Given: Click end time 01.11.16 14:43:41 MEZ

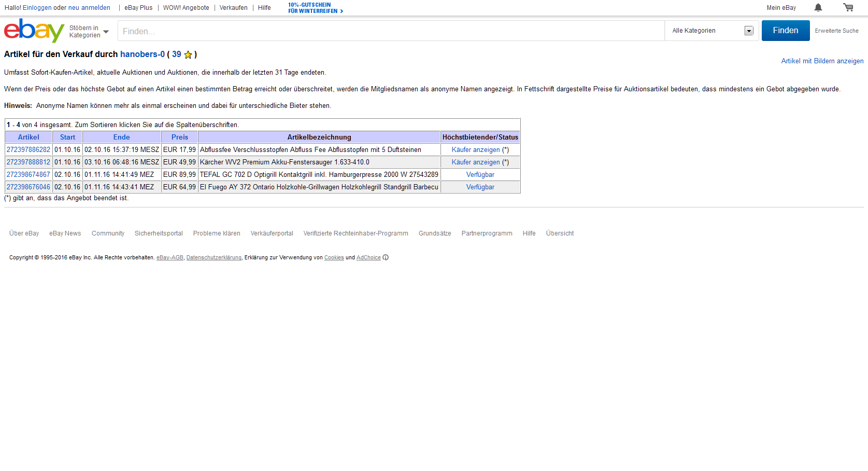Looking at the screenshot, I should tap(119, 187).
